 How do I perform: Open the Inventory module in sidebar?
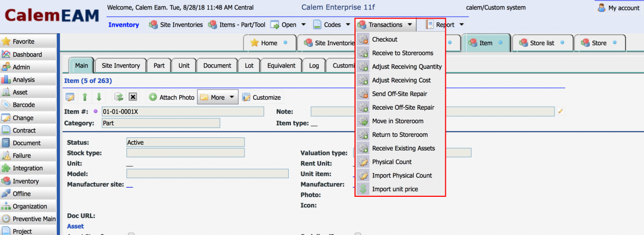point(28,181)
